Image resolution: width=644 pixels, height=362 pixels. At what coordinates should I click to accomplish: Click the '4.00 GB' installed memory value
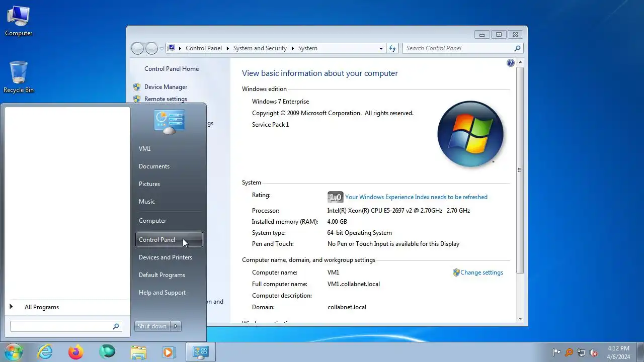tap(337, 222)
